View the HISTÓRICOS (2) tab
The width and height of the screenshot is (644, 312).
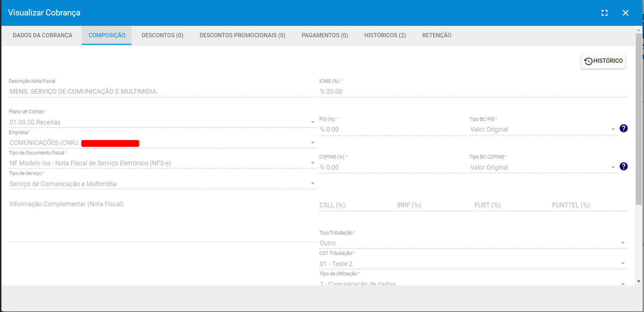coord(385,35)
